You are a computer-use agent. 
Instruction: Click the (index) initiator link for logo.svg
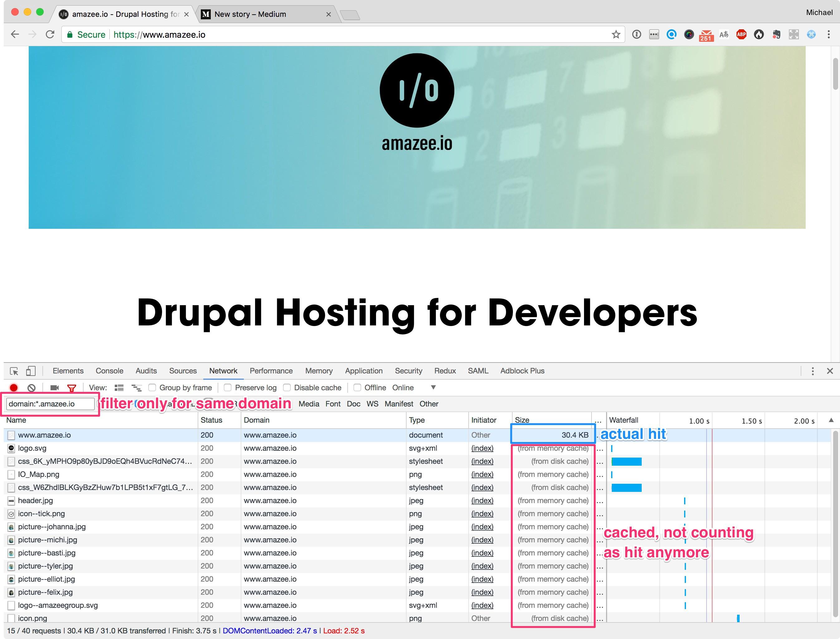pyautogui.click(x=482, y=448)
